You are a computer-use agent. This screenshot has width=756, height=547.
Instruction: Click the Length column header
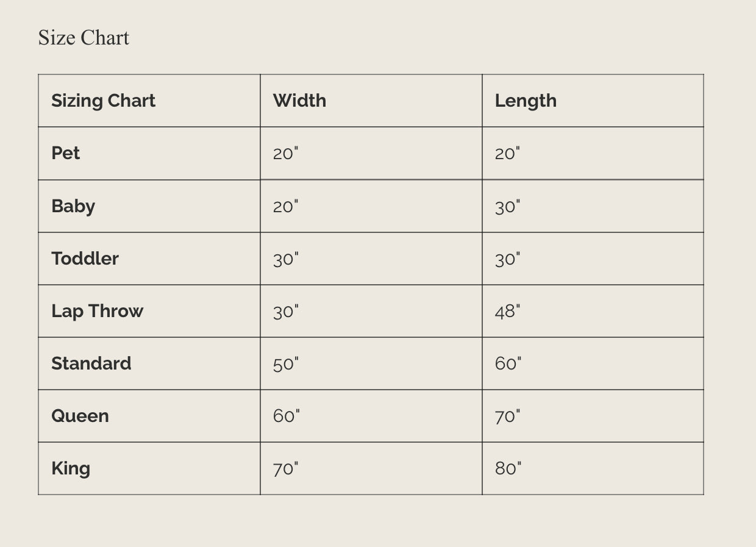[526, 101]
